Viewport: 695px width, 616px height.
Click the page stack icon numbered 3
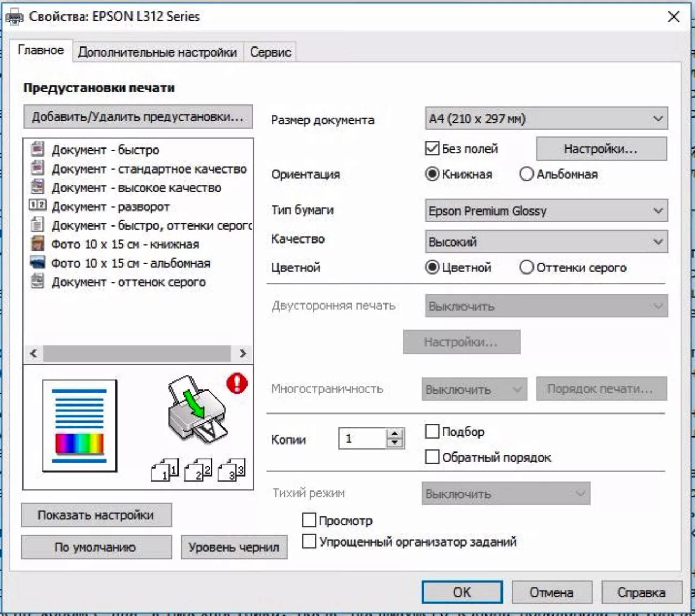[231, 470]
